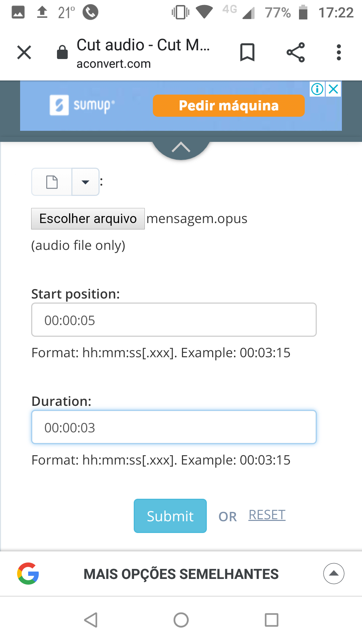Viewport: 362px width, 644px height.
Task: Dismiss the SumUp ad with X
Action: click(x=334, y=89)
